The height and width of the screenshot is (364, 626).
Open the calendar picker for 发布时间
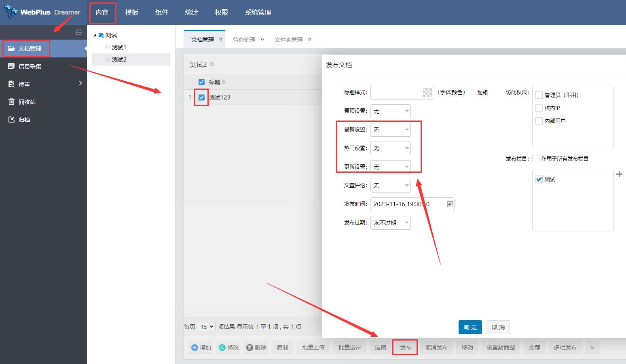point(450,204)
